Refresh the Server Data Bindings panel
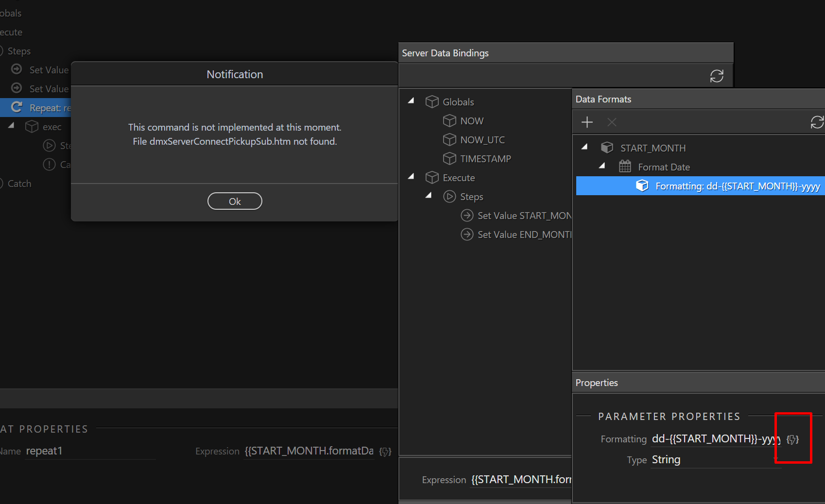 717,76
